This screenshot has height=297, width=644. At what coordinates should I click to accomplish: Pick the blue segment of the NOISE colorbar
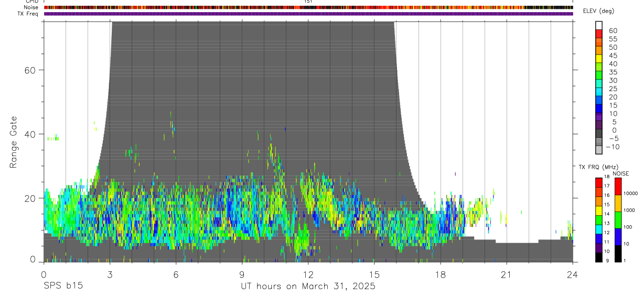(617, 237)
